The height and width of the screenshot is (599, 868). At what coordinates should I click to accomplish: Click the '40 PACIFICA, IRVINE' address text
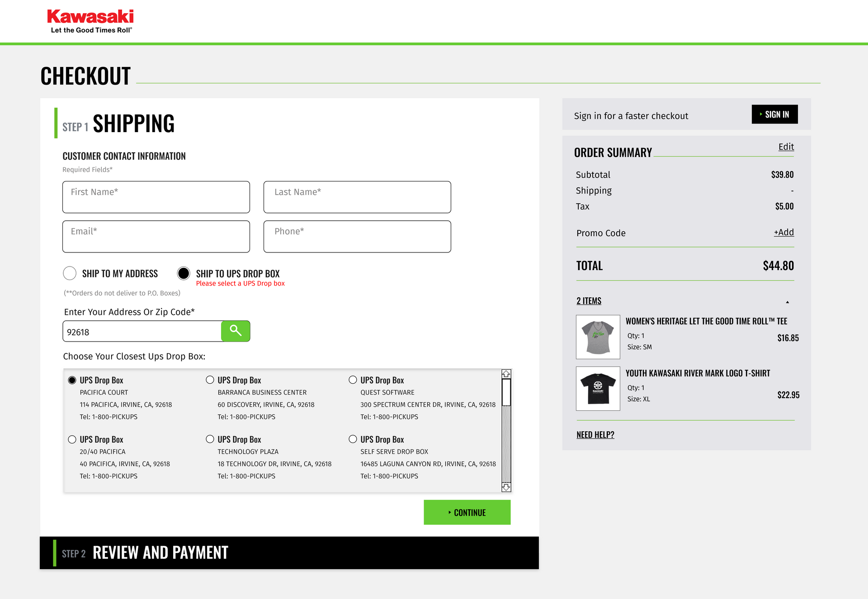pyautogui.click(x=125, y=464)
